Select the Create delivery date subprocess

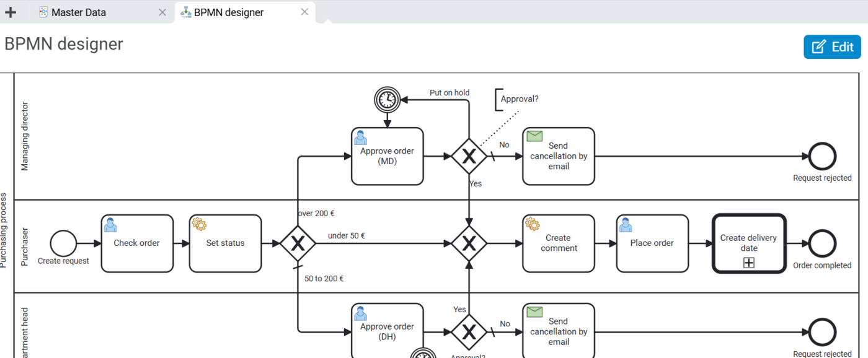[749, 243]
